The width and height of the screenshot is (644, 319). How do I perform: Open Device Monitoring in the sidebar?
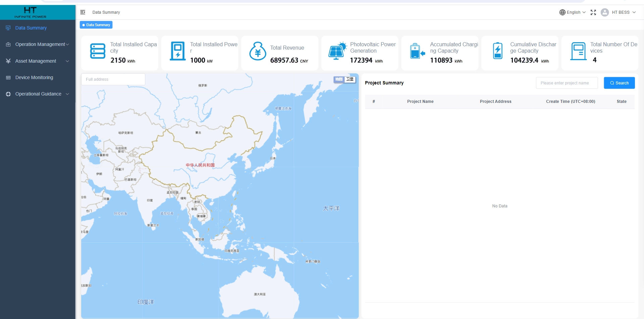click(x=34, y=77)
